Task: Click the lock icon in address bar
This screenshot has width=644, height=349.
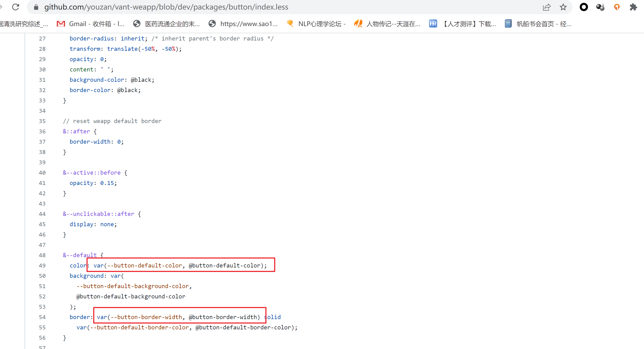Action: tap(36, 7)
